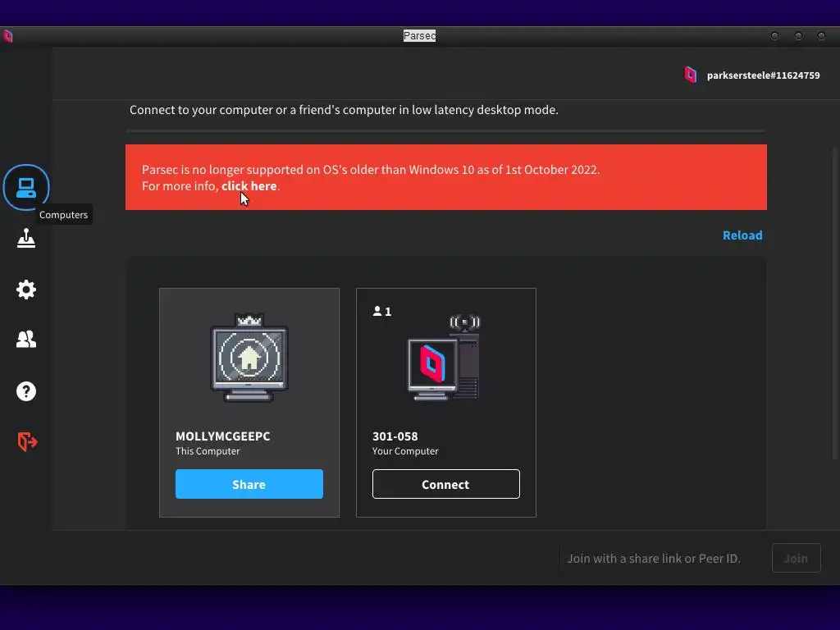Open the Arcade joystick icon in sidebar
The width and height of the screenshot is (840, 630).
pyautogui.click(x=25, y=239)
